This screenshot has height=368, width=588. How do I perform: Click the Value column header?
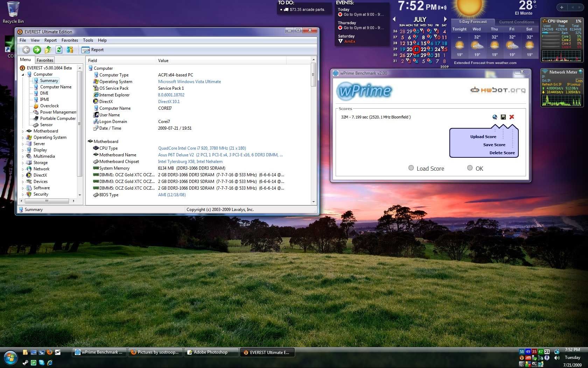[x=221, y=61]
